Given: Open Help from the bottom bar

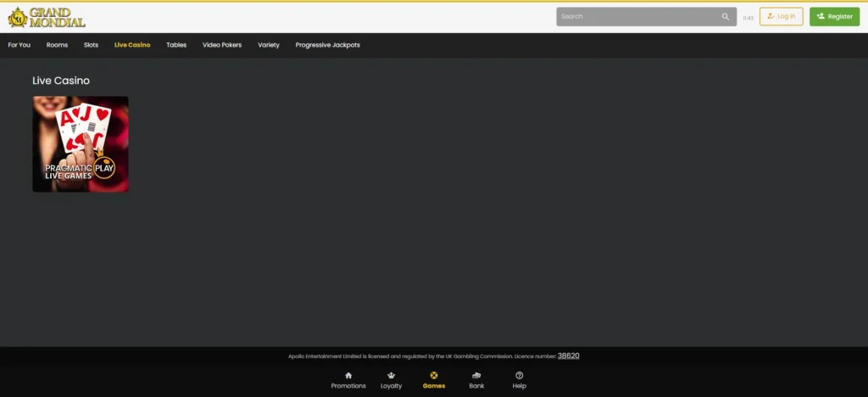Looking at the screenshot, I should point(520,380).
